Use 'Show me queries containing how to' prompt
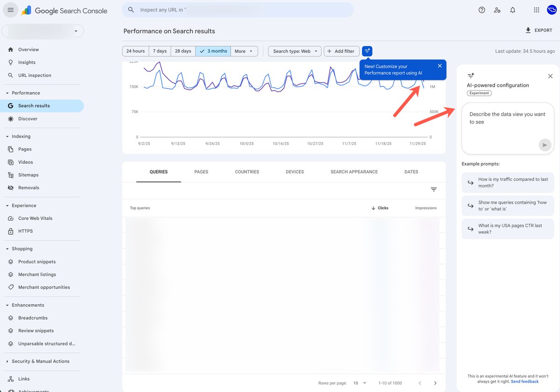 tap(508, 206)
